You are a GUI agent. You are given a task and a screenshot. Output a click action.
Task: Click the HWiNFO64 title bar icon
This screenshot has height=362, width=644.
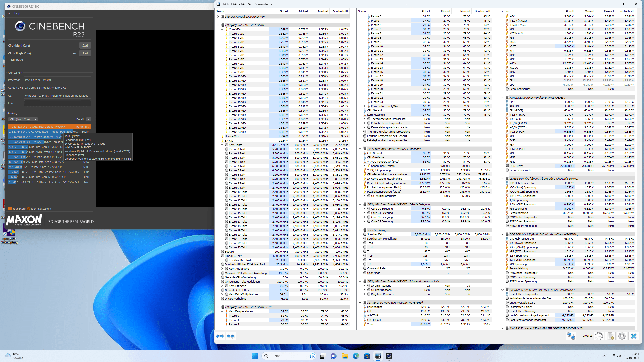click(x=218, y=4)
